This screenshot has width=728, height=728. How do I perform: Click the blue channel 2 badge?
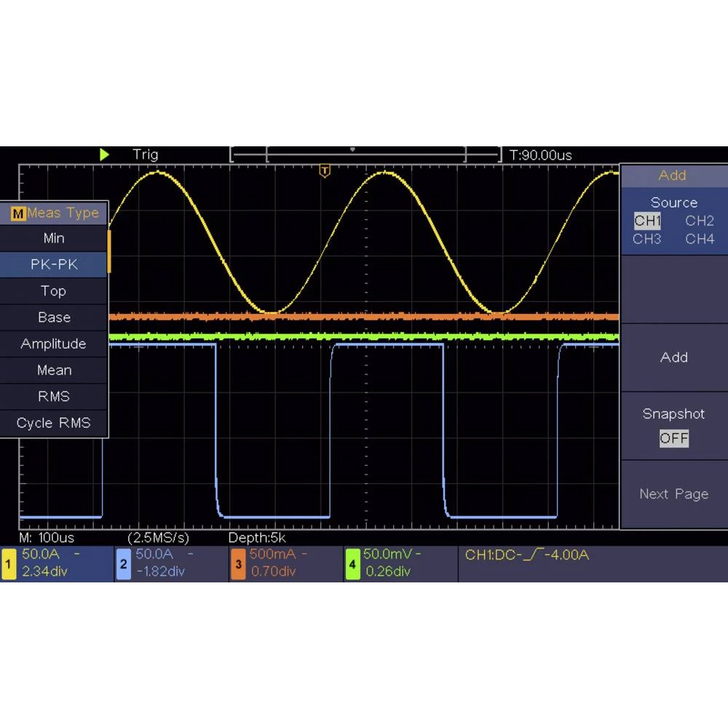pos(123,564)
